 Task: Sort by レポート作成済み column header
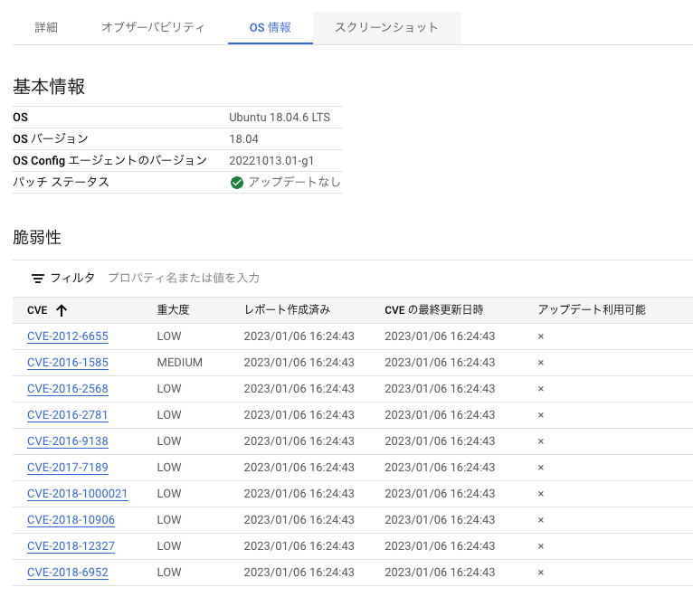coord(287,310)
